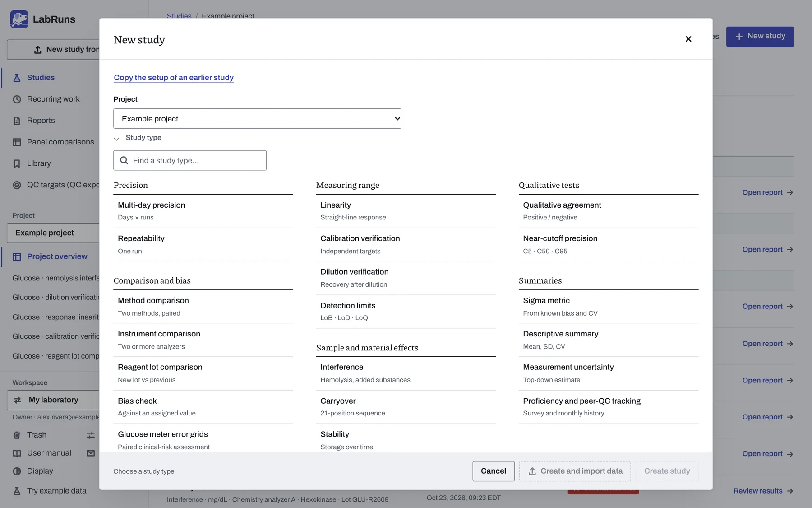Viewport: 812px width, 508px height.
Task: Close the New study dialog
Action: point(688,39)
